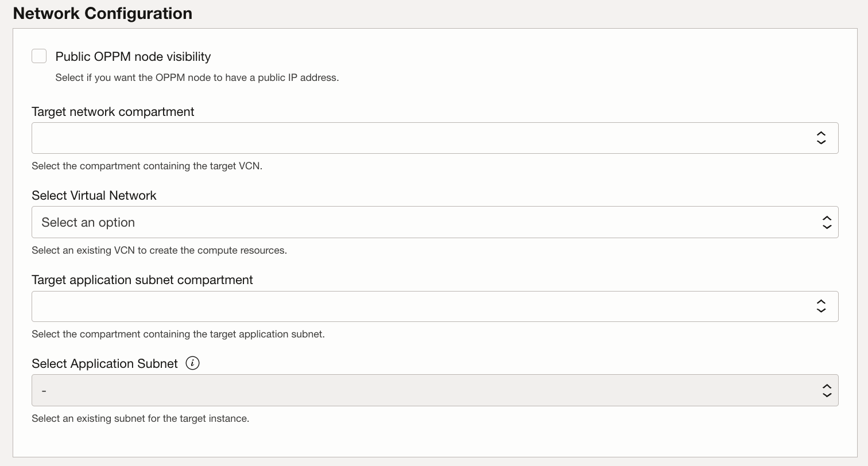Click the 'existing VCN to create' hint text
Viewport: 868px width, 466px height.
(x=159, y=250)
